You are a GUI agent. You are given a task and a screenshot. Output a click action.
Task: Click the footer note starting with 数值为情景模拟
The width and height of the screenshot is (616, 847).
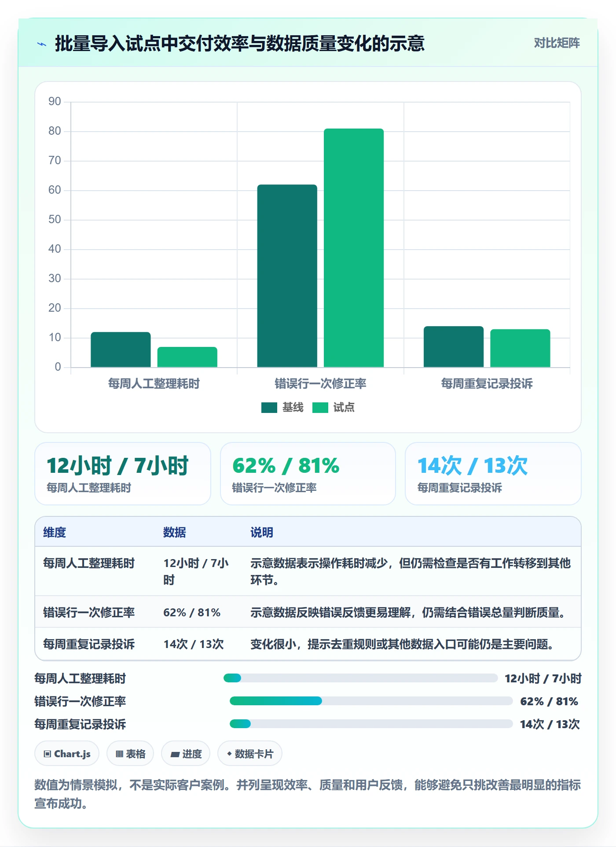click(x=308, y=794)
